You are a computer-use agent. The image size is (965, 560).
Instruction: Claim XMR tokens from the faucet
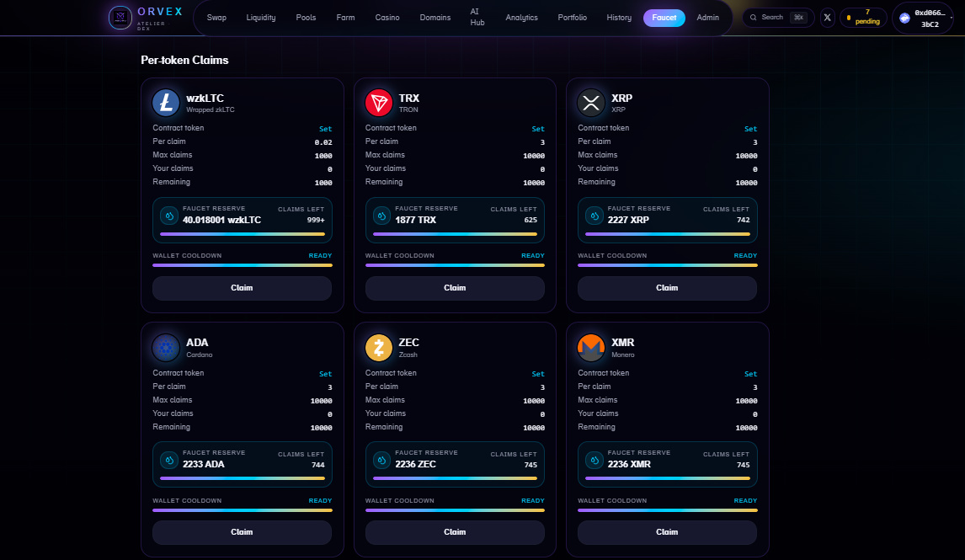tap(667, 532)
